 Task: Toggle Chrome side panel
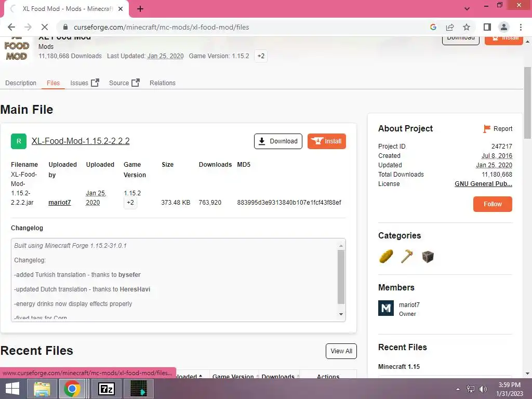(x=487, y=27)
